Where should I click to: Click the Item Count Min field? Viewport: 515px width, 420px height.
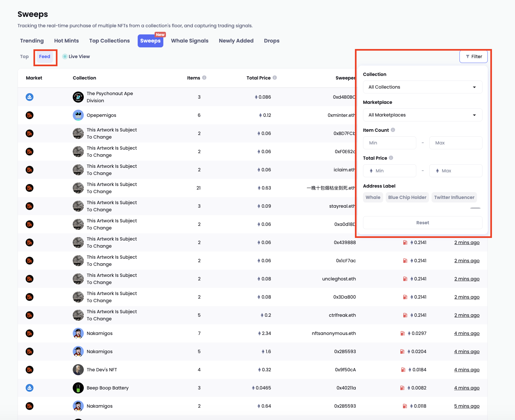[390, 143]
